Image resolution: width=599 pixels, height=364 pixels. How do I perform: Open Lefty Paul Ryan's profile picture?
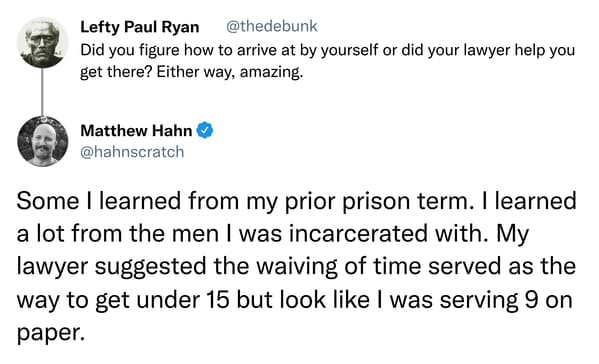[x=42, y=42]
